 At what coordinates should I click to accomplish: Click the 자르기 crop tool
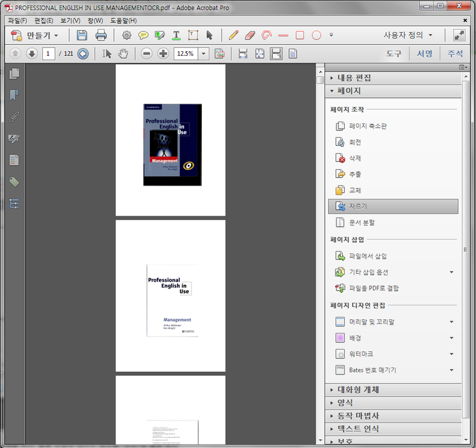coord(393,206)
